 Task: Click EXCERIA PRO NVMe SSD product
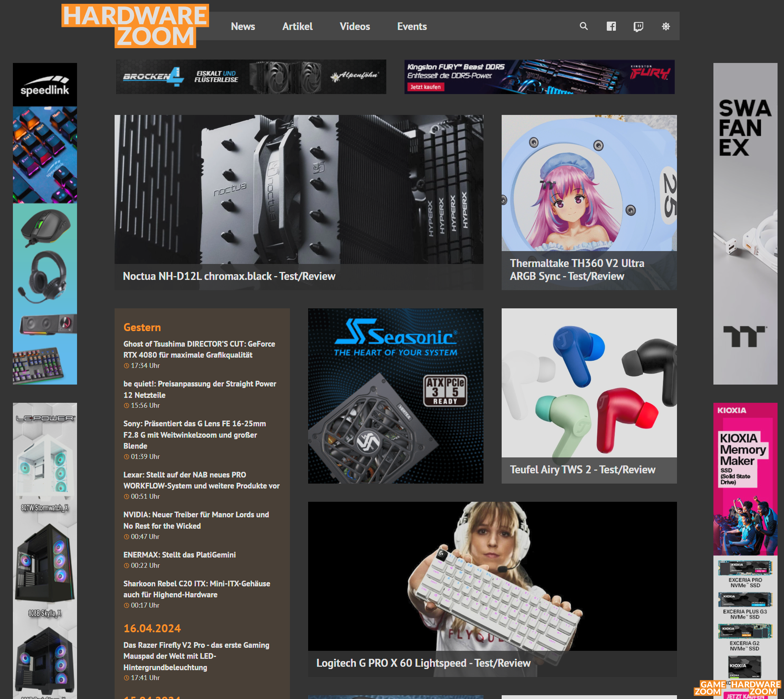pyautogui.click(x=745, y=574)
